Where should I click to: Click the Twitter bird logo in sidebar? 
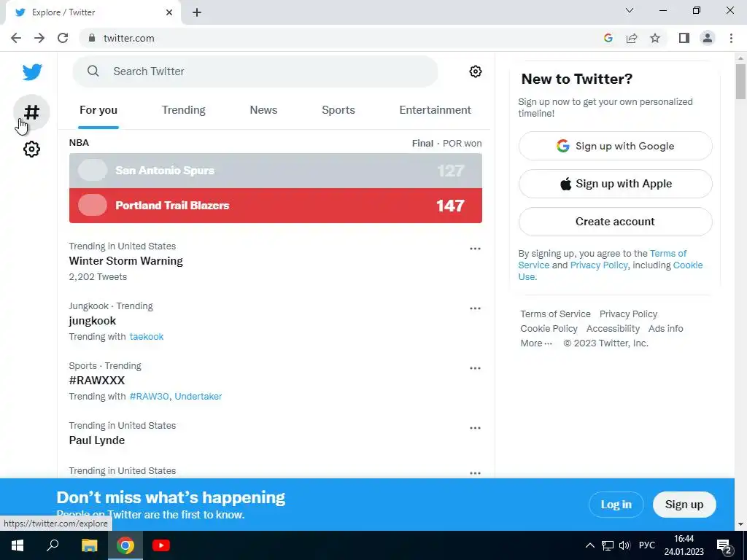tap(32, 72)
